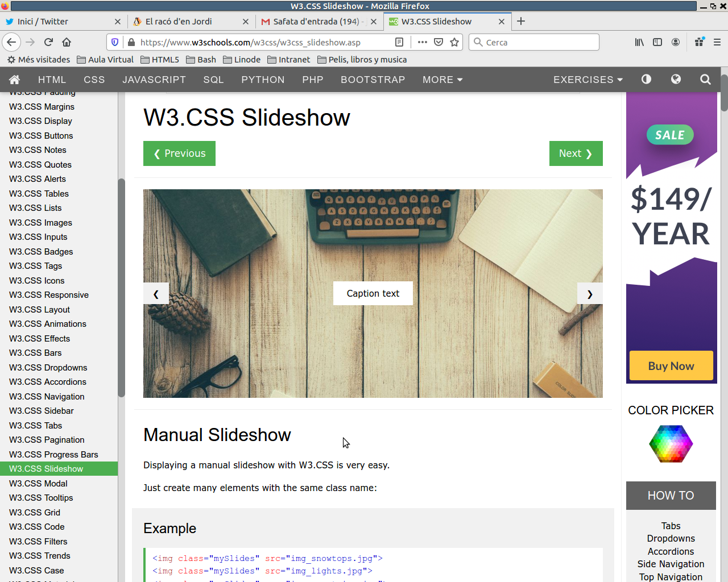This screenshot has height=582, width=728.
Task: Close the W3.CSS Slideshow tab
Action: point(502,22)
